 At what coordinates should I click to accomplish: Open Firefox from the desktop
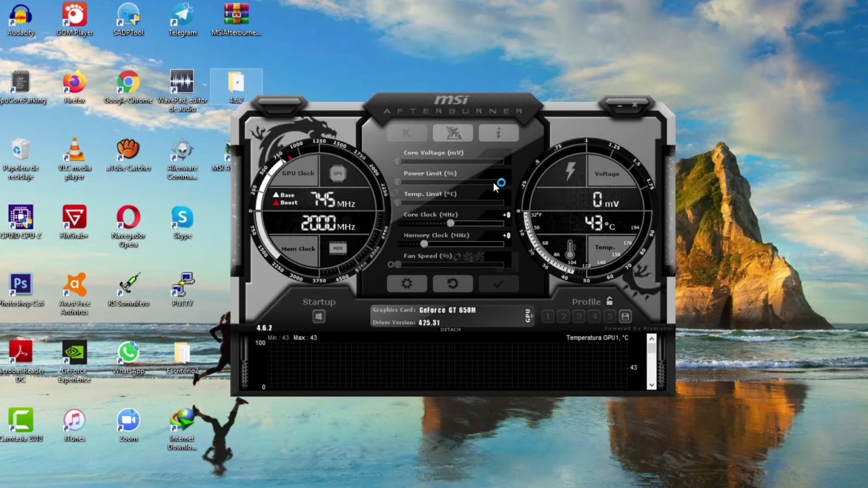coord(74,85)
